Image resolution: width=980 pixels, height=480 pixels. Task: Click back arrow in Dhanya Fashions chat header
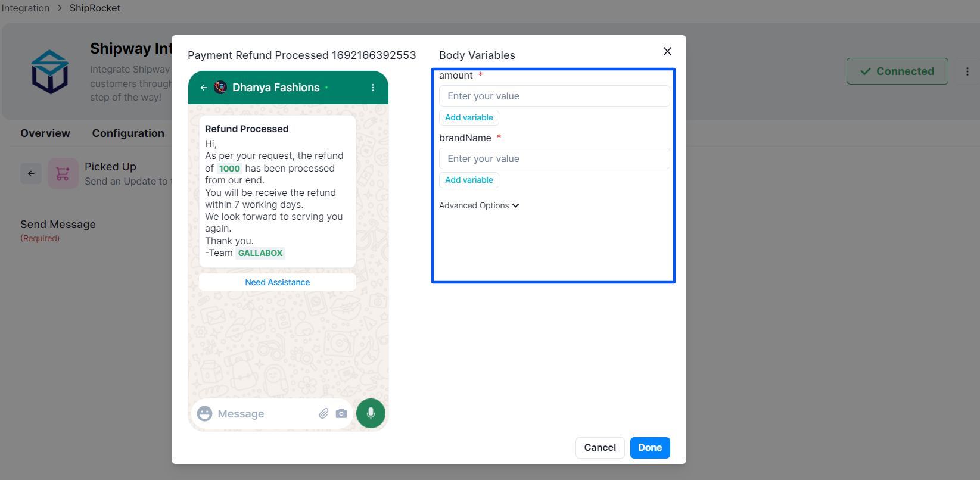click(204, 88)
